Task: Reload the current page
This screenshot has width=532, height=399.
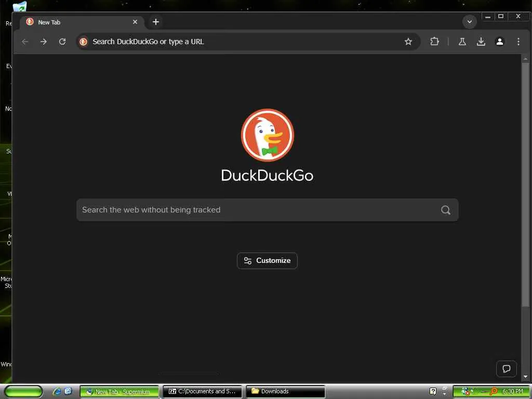Action: (x=62, y=42)
